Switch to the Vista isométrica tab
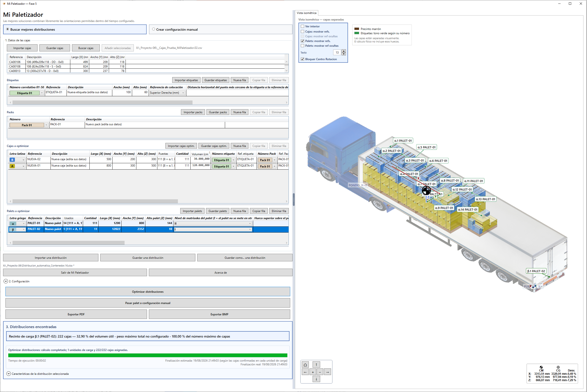The image size is (587, 392). click(306, 13)
